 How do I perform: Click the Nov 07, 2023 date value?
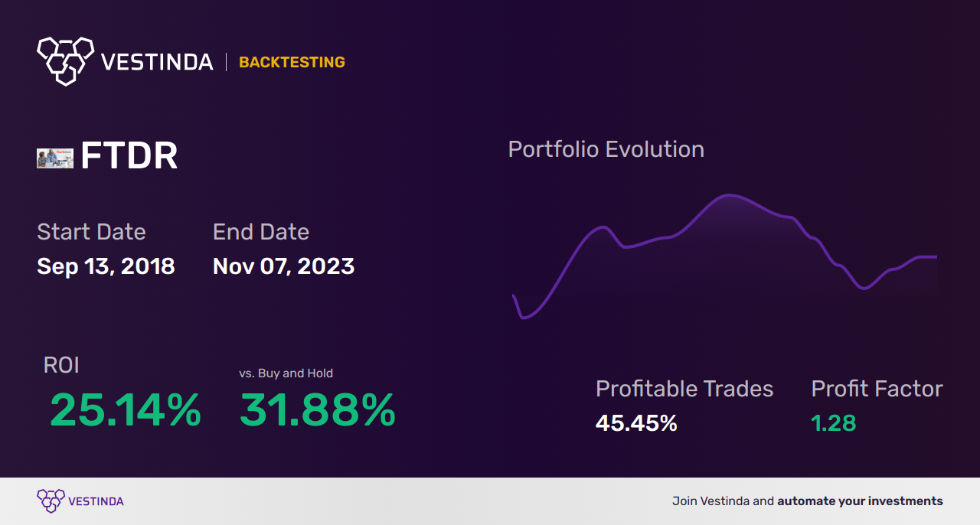[283, 266]
